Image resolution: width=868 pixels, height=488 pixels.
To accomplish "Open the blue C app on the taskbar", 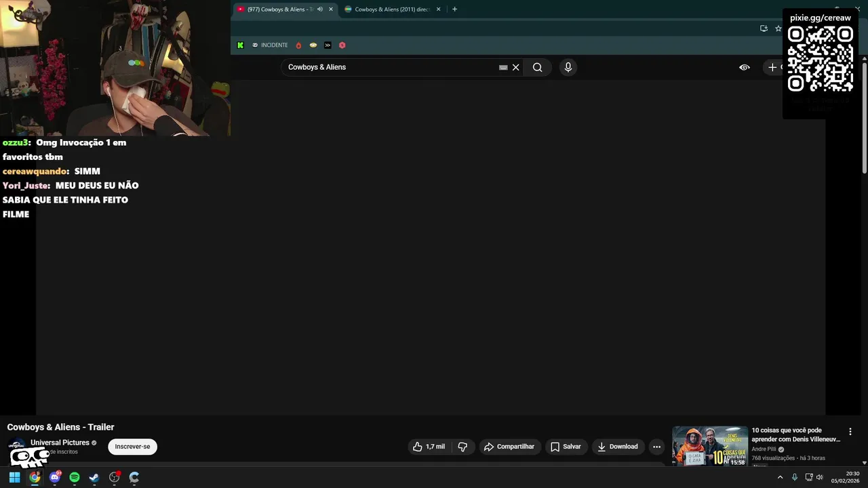I will [x=134, y=477].
